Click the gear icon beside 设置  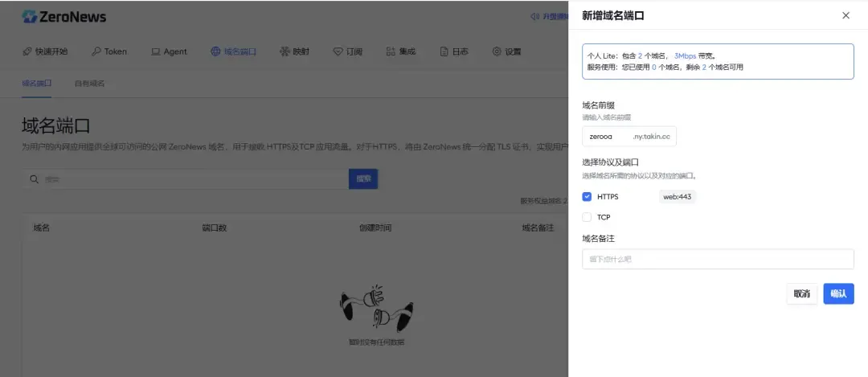[x=497, y=51]
